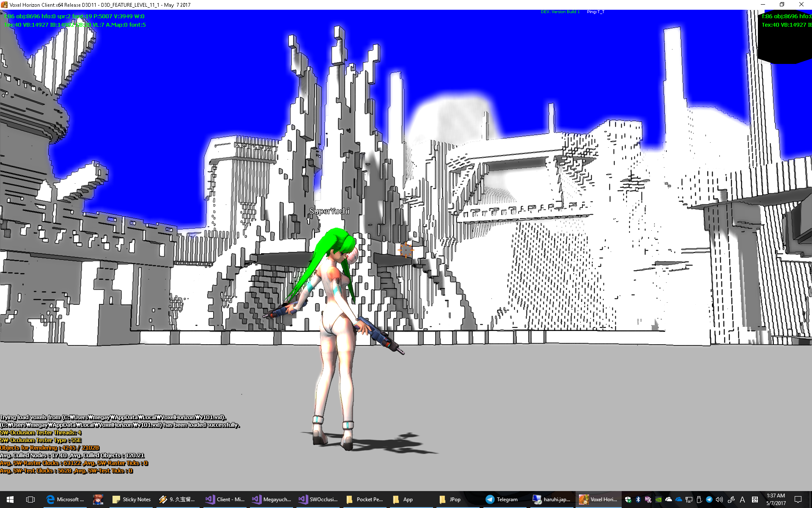Open the Bluetooth tray icon
The height and width of the screenshot is (508, 812).
coord(638,500)
